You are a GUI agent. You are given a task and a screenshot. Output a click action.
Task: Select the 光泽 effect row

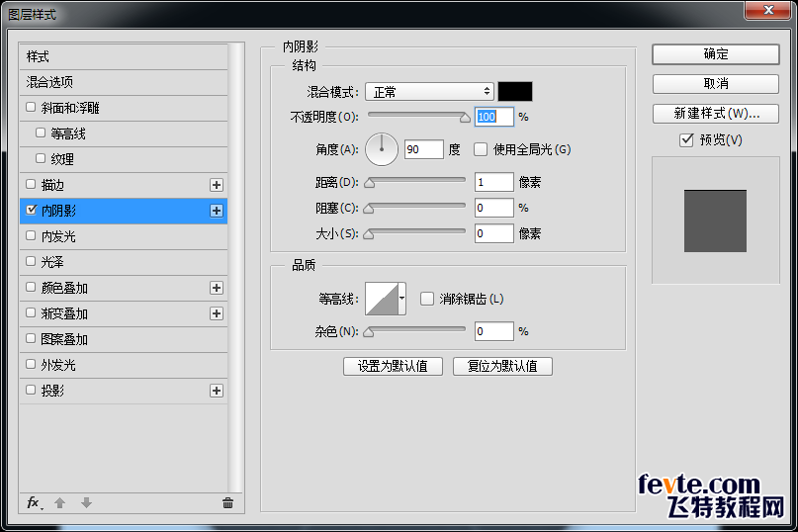click(124, 263)
